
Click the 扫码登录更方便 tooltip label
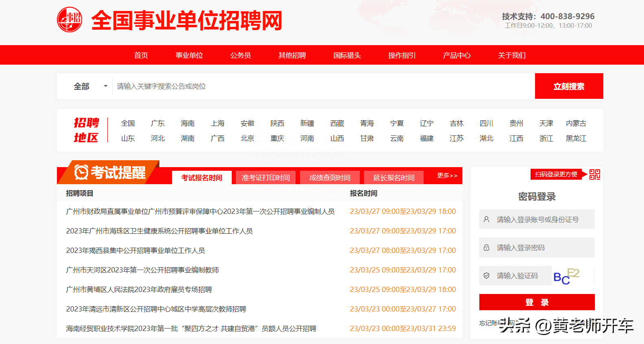point(556,174)
